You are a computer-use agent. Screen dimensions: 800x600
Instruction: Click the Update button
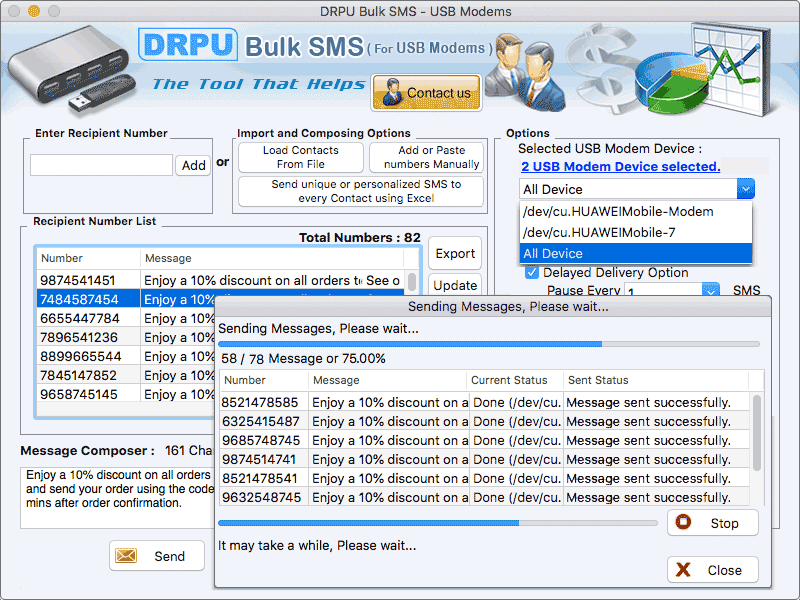tap(455, 285)
